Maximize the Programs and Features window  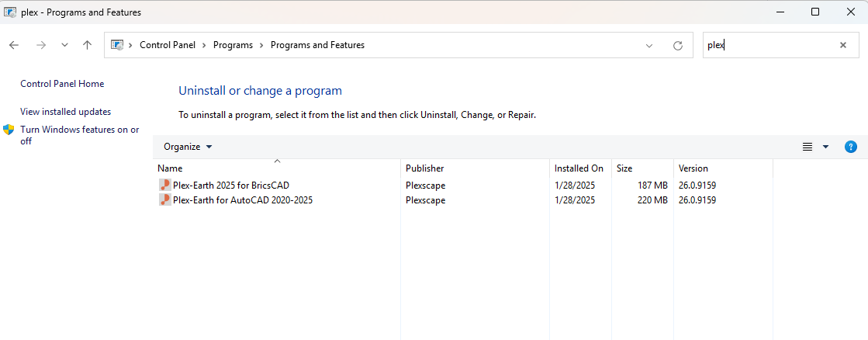814,12
